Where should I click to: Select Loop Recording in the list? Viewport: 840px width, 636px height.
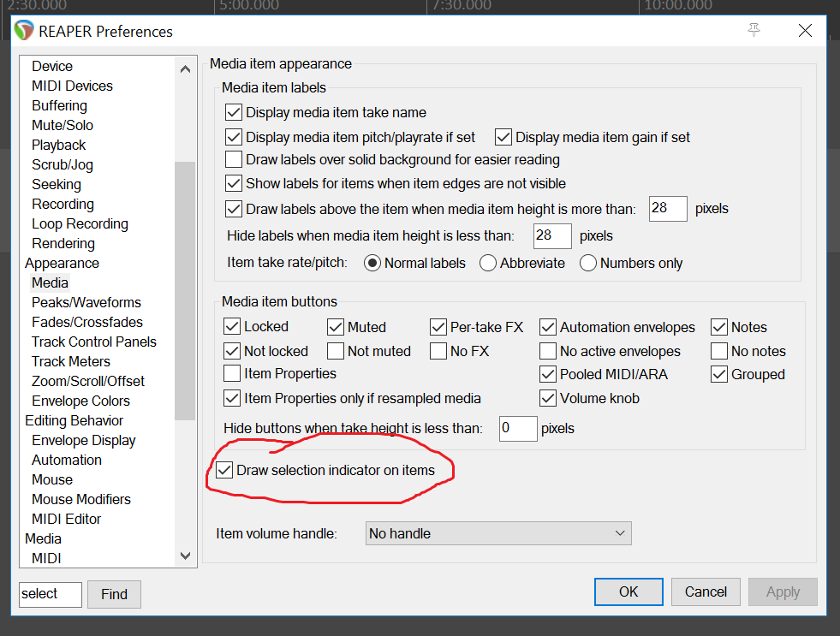pos(80,223)
